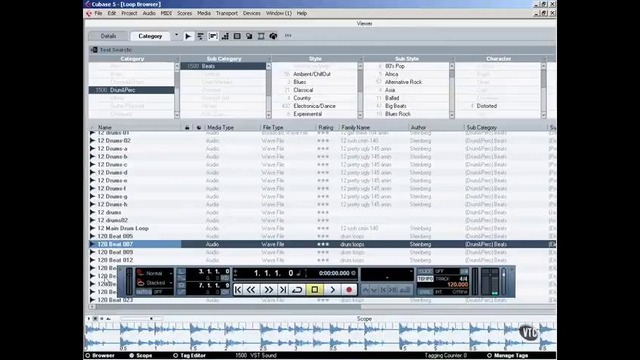Click the framed rectangle toolbar icon
This screenshot has height=360, width=640.
(261, 36)
